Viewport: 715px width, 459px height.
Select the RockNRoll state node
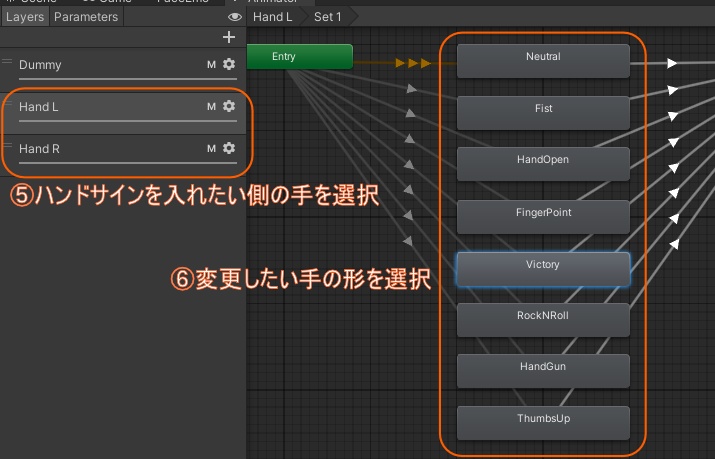click(543, 320)
